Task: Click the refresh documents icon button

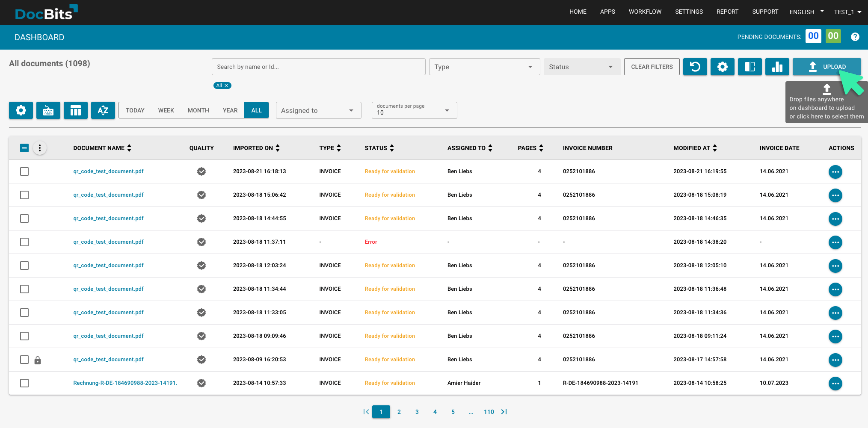Action: 695,67
